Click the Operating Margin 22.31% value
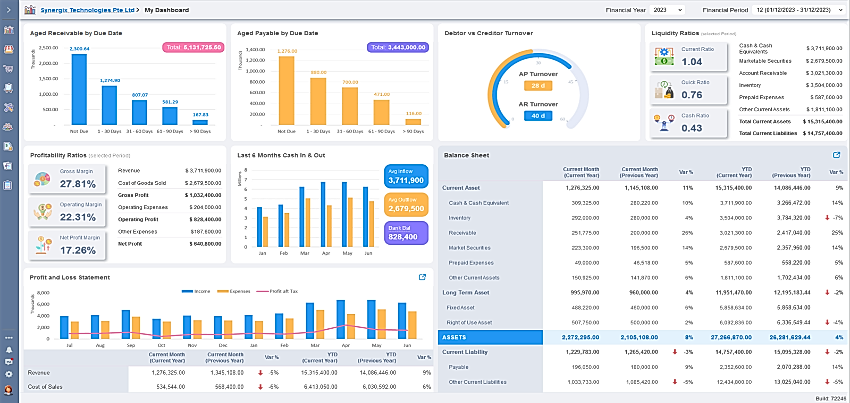The height and width of the screenshot is (403, 850). 78,218
